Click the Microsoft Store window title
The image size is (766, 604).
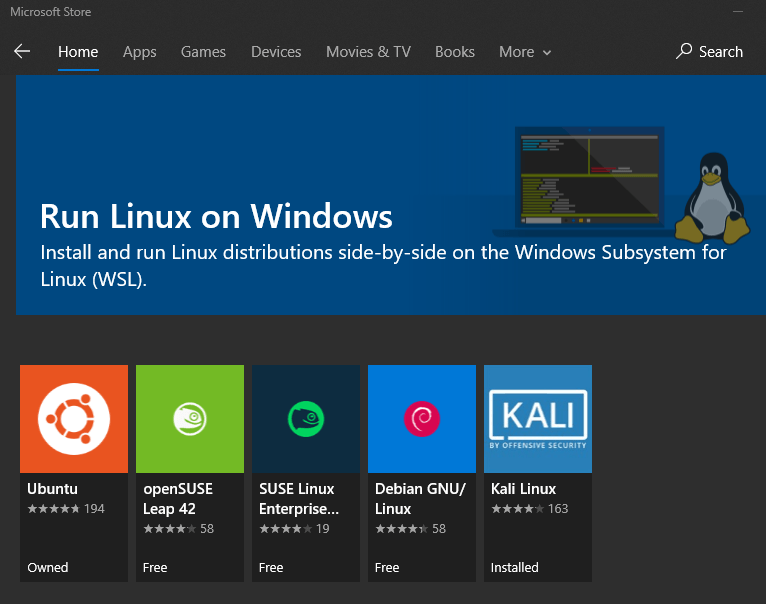(50, 12)
